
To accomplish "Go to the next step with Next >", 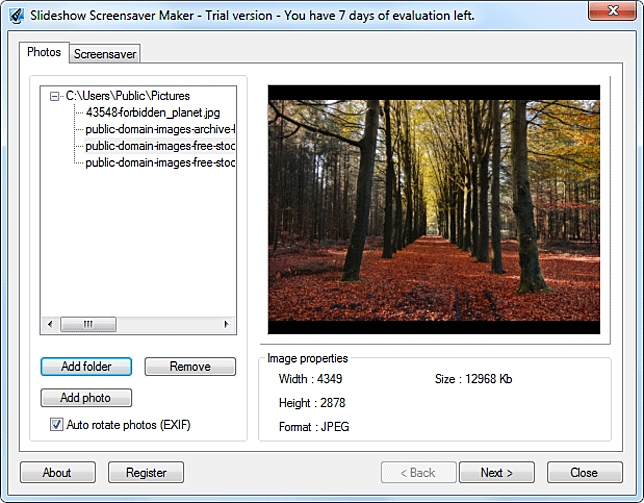I will [x=497, y=472].
